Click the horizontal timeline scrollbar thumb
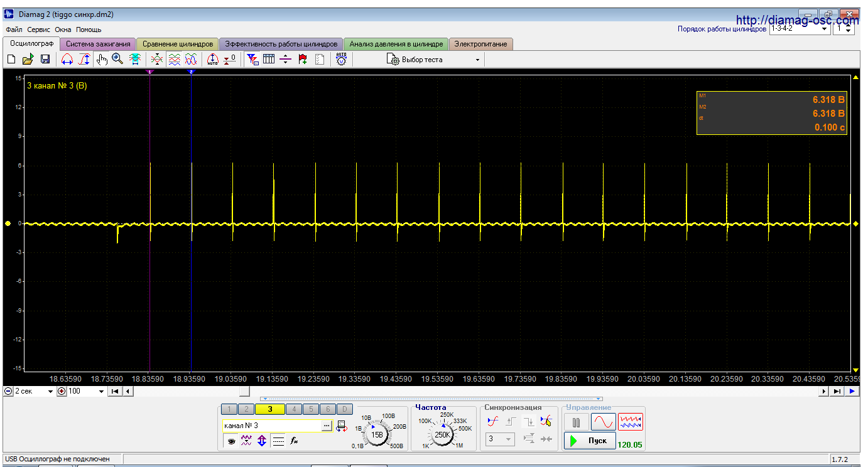 (x=245, y=391)
